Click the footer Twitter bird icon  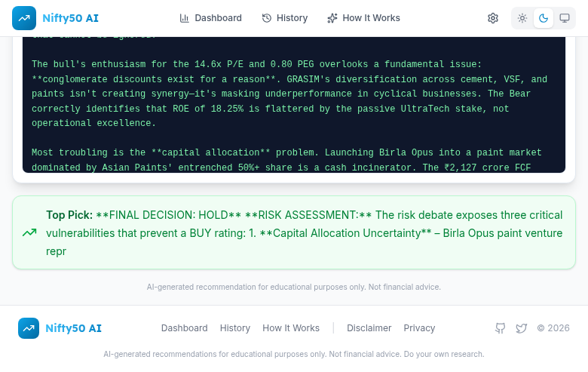[x=521, y=328]
